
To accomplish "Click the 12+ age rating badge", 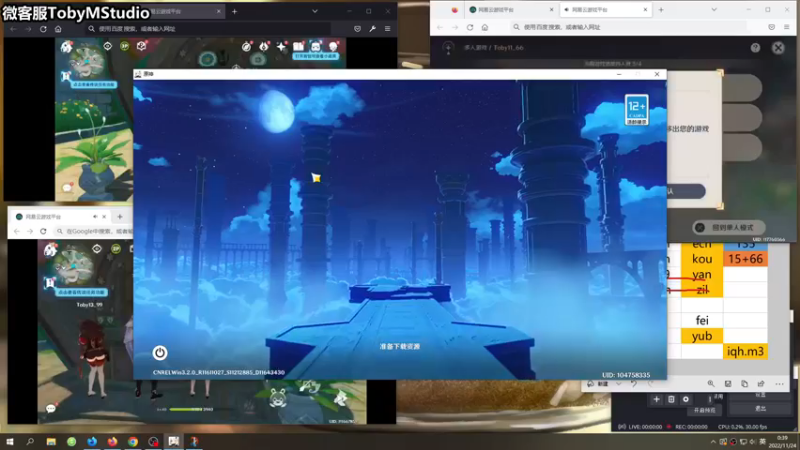I will pos(636,110).
